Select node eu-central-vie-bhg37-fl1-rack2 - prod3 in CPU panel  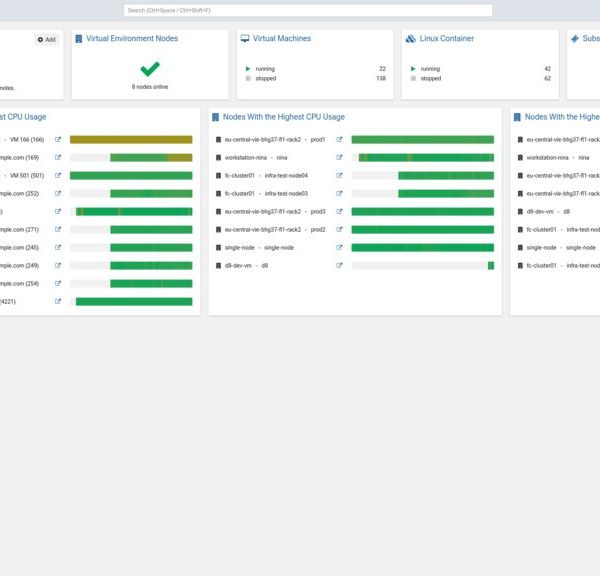tap(275, 212)
